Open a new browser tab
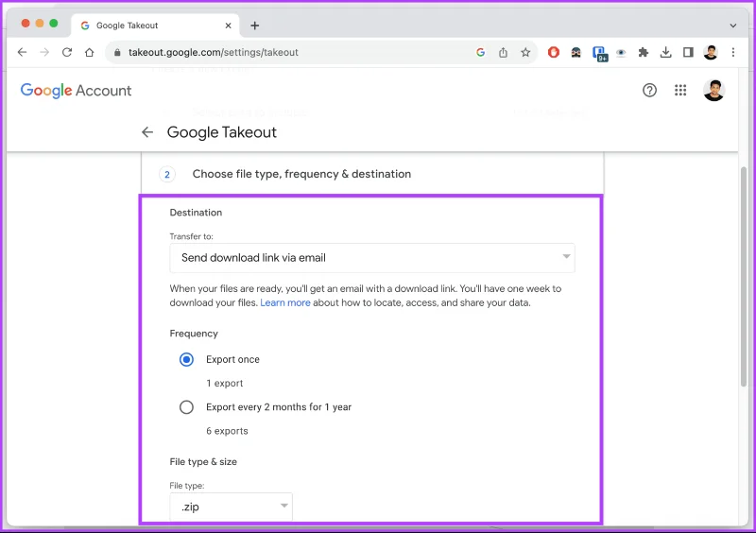This screenshot has height=533, width=756. [x=254, y=26]
